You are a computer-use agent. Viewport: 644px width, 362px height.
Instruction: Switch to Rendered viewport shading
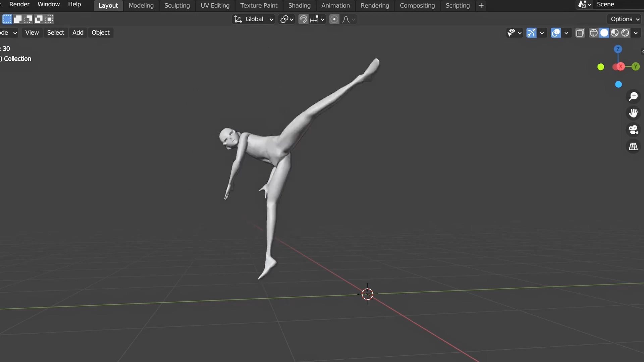tap(625, 33)
